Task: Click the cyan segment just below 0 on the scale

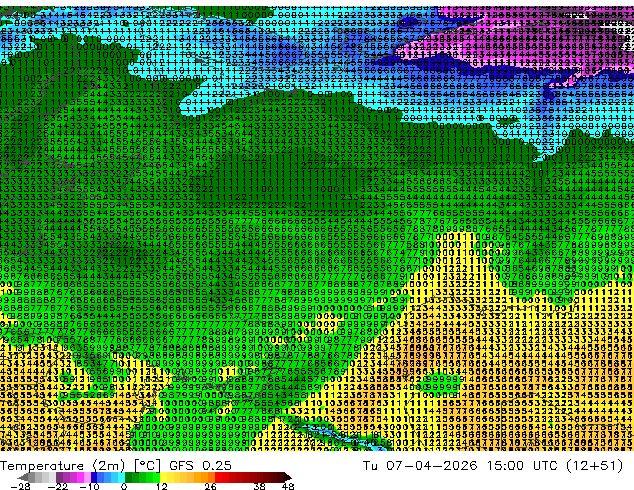Action: pyautogui.click(x=121, y=477)
